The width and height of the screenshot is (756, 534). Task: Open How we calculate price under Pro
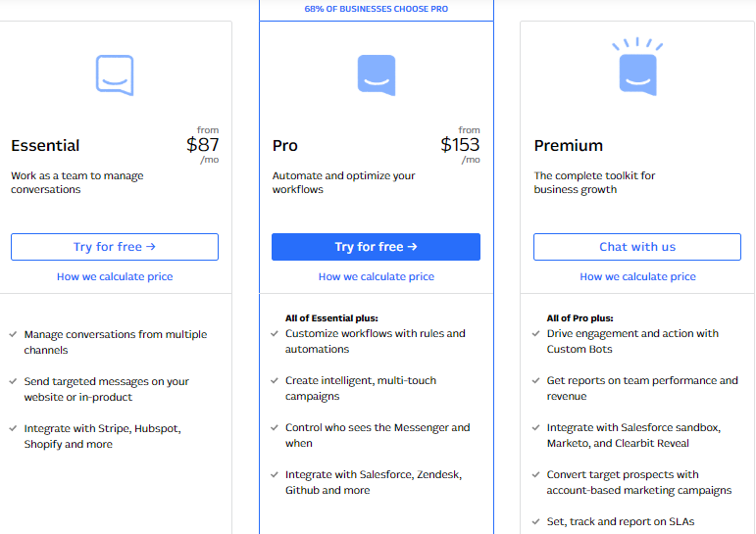click(377, 276)
